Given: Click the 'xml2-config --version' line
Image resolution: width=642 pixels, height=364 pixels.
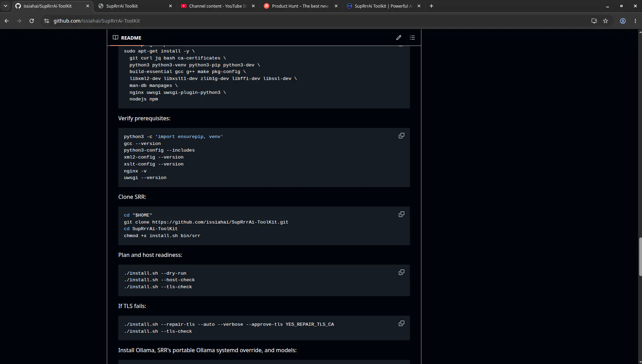Looking at the screenshot, I should 154,157.
